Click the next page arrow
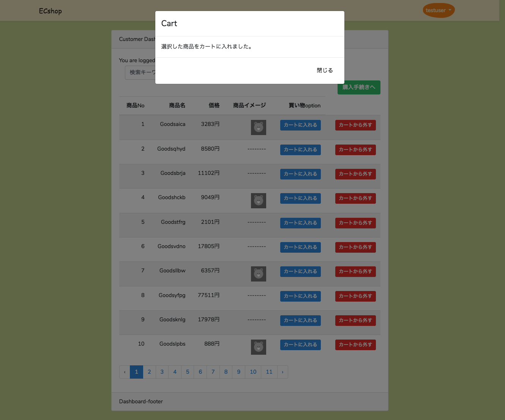 click(282, 372)
